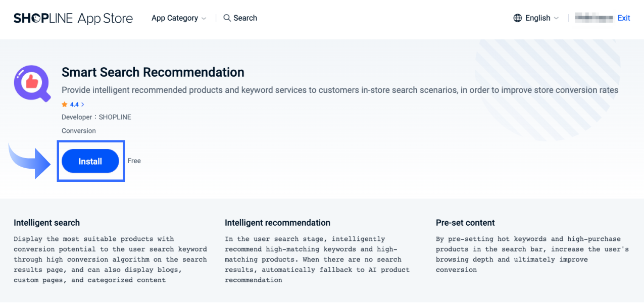Image resolution: width=644 pixels, height=303 pixels.
Task: Click the star icon next to the rating
Action: point(64,104)
